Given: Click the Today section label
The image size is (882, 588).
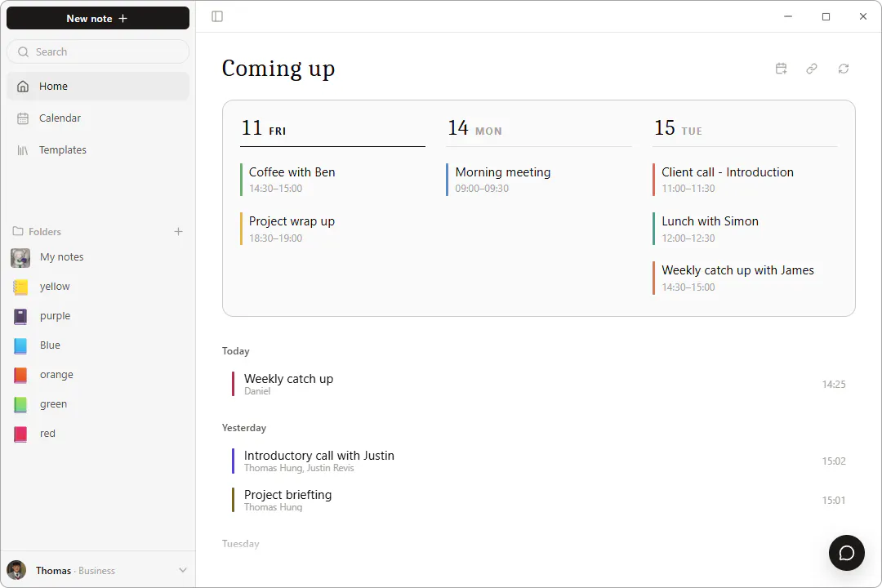Looking at the screenshot, I should click(x=236, y=351).
